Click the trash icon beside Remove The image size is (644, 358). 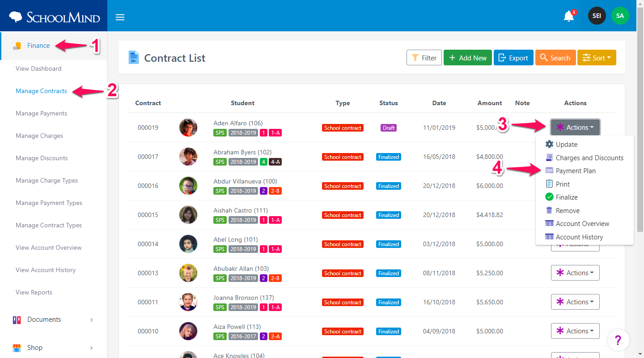pyautogui.click(x=549, y=210)
